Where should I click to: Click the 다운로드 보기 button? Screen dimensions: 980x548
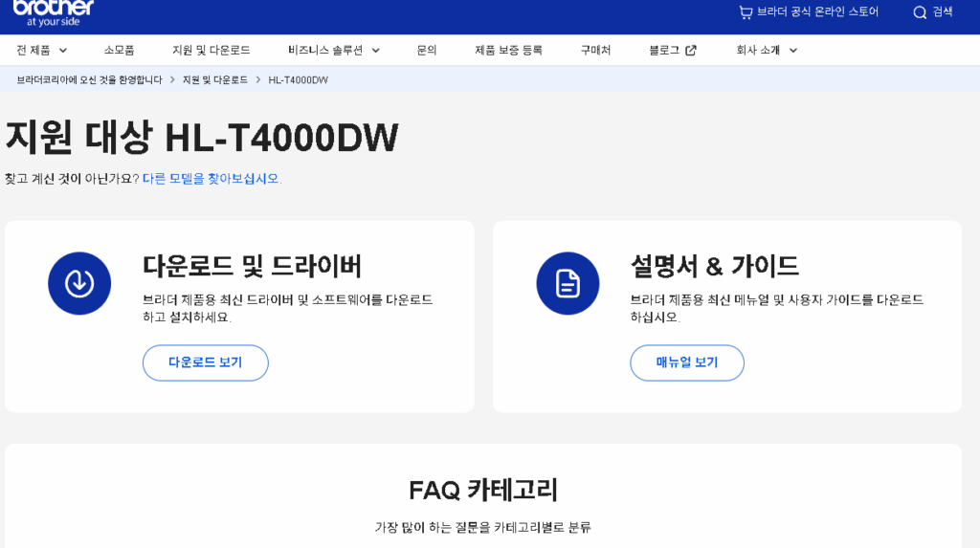(x=206, y=362)
